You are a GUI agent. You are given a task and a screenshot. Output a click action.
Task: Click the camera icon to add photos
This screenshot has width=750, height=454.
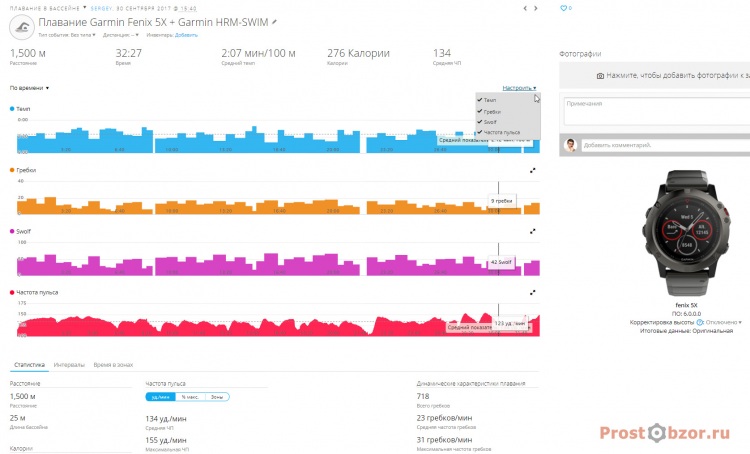coord(600,76)
